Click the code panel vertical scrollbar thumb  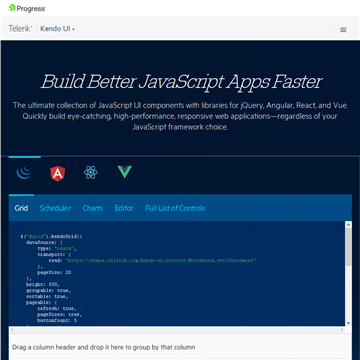[348, 247]
